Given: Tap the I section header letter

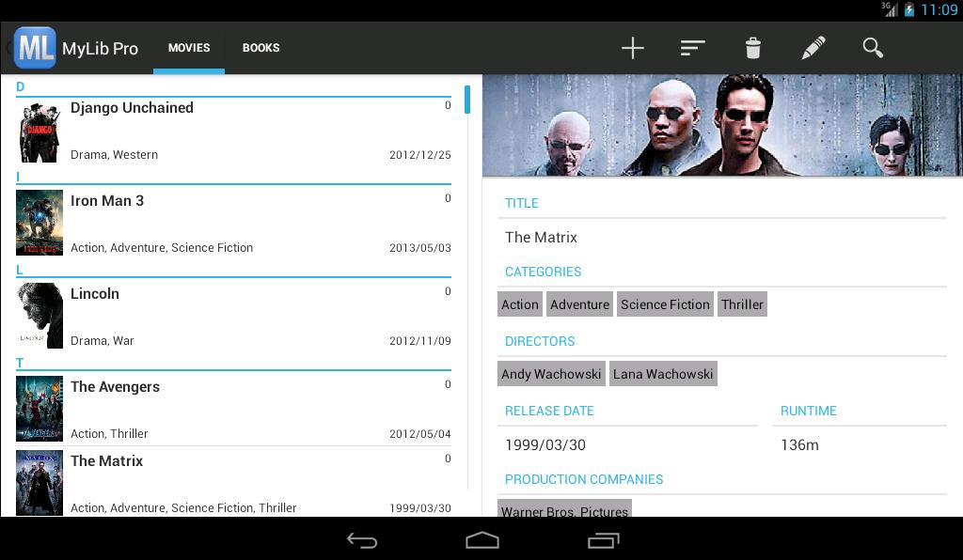Looking at the screenshot, I should pos(18,178).
